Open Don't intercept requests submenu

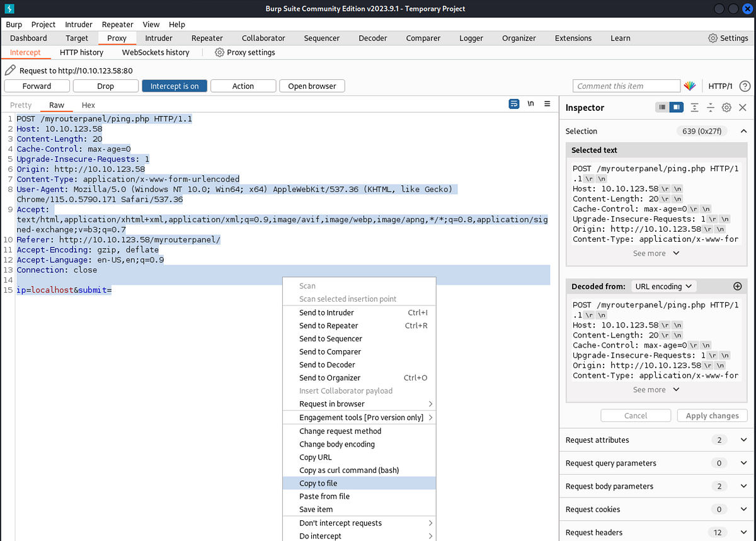coord(358,523)
